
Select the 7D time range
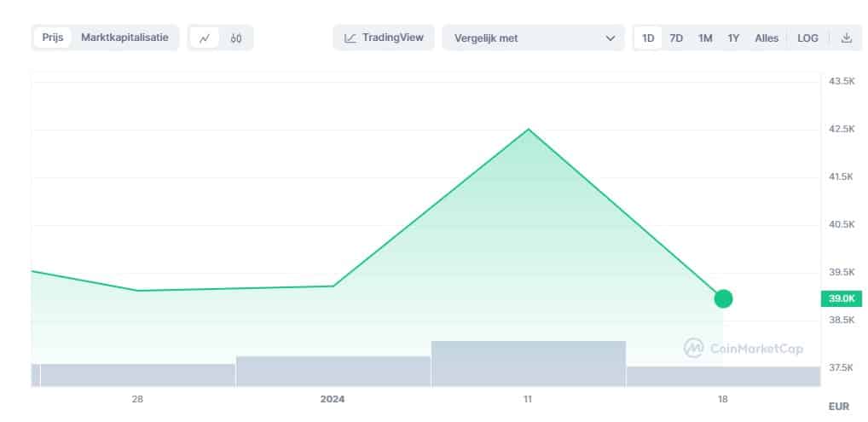pyautogui.click(x=676, y=38)
